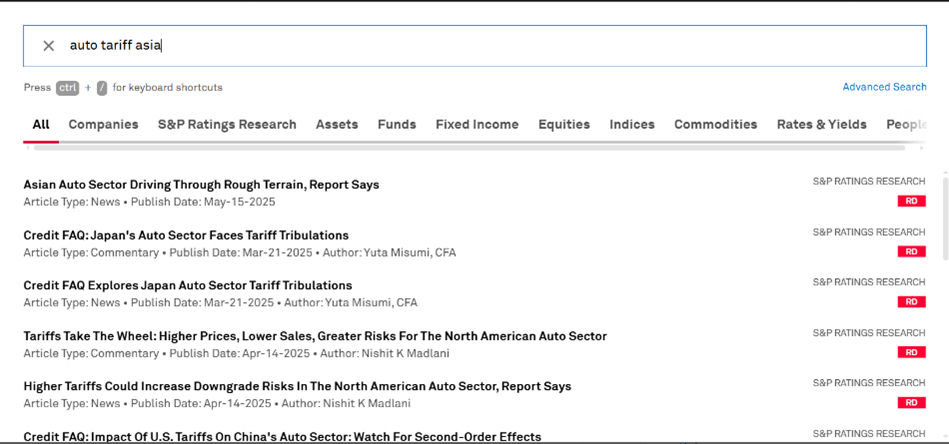
Task: Click RD badge on 'Tariffs Take The Wheel' result
Action: (911, 351)
